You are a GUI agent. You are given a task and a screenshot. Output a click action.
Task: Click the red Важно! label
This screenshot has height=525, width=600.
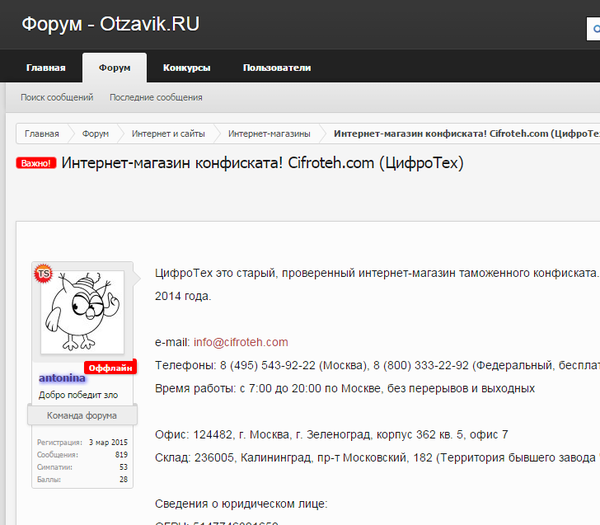point(36,163)
